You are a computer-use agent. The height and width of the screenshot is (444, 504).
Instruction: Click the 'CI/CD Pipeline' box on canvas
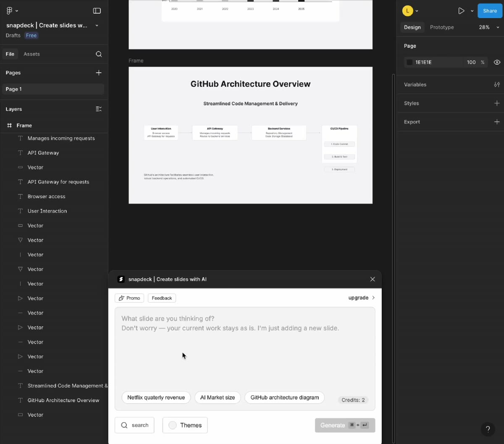(339, 144)
